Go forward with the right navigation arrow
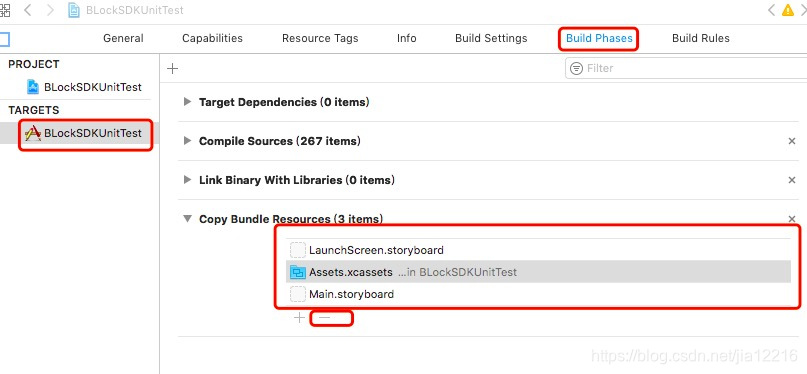This screenshot has width=807, height=374. tap(50, 10)
